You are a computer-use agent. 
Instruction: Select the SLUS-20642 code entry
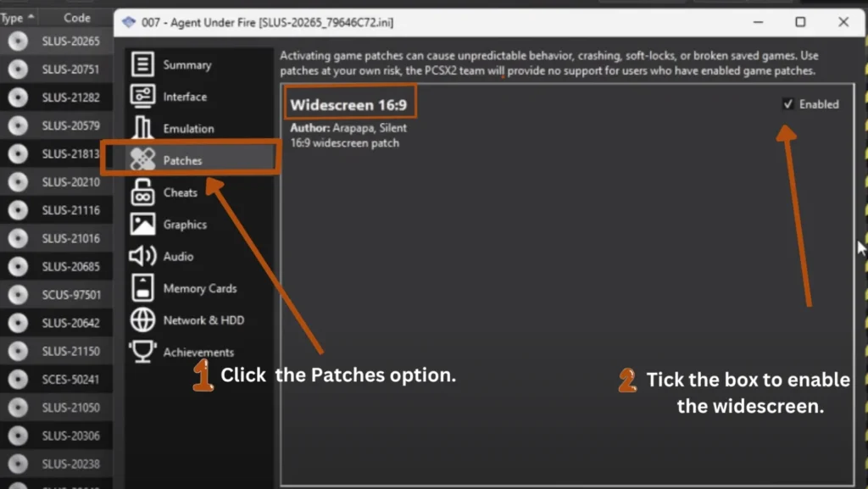click(71, 324)
